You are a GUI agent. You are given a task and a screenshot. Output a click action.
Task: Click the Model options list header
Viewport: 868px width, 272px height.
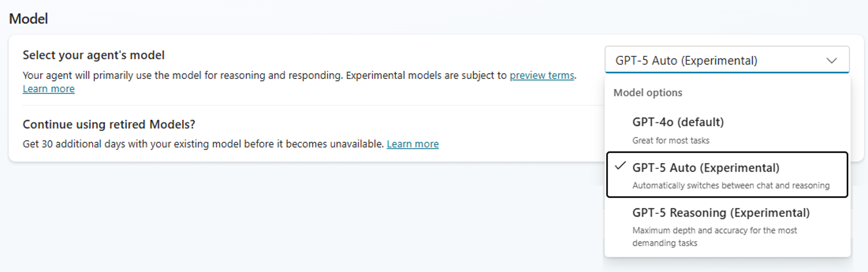point(648,93)
